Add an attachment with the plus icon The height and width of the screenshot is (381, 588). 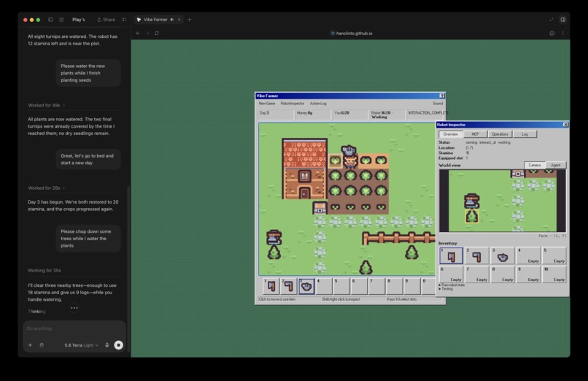[x=31, y=345]
